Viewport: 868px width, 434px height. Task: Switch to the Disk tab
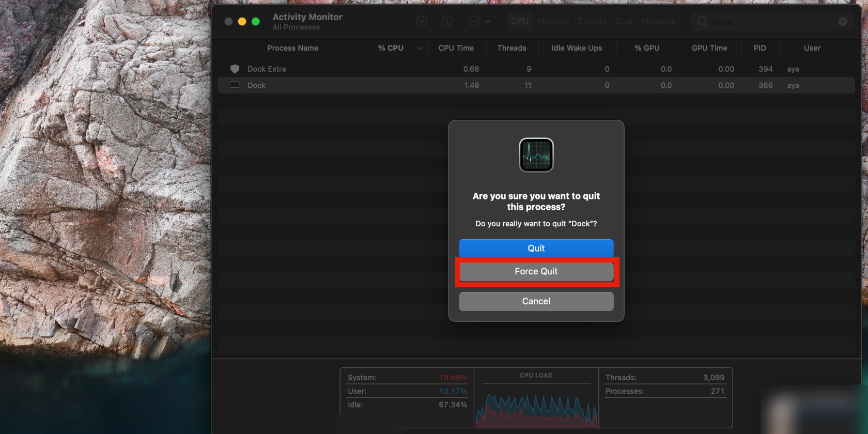point(624,21)
